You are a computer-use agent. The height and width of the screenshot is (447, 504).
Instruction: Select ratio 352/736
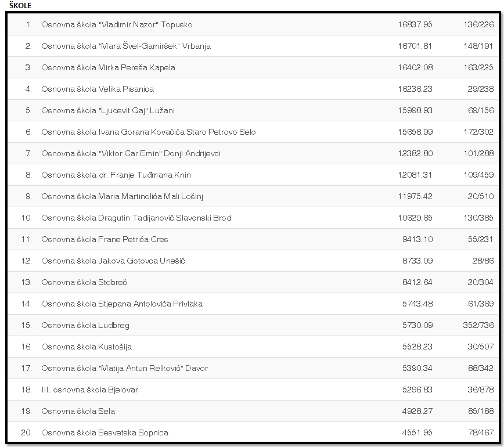pos(478,326)
